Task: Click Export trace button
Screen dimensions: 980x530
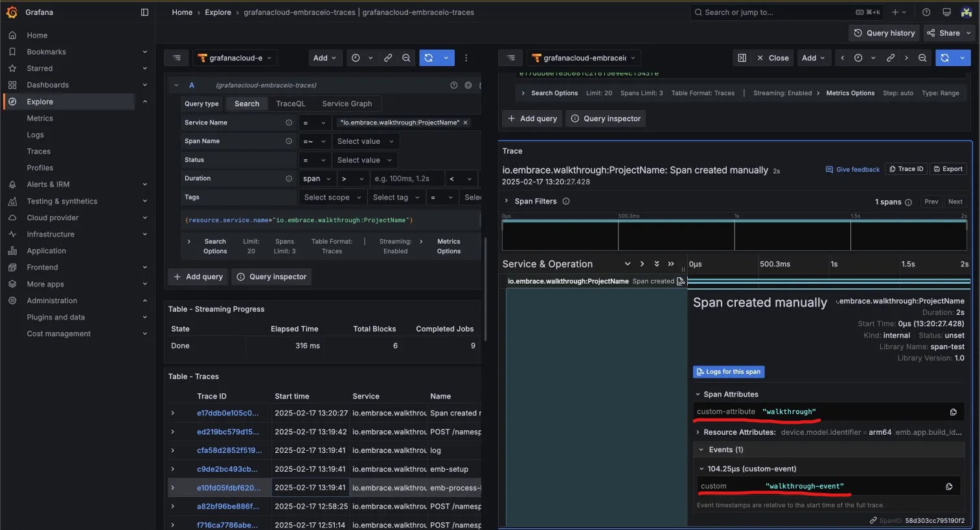Action: point(948,169)
